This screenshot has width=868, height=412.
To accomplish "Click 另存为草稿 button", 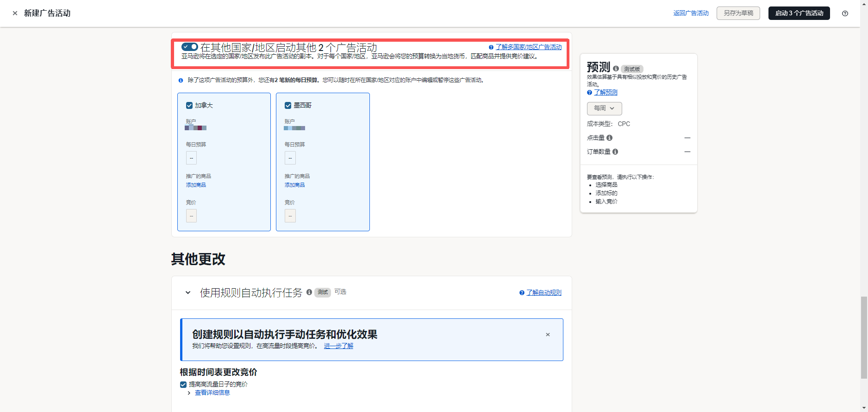I will 738,13.
